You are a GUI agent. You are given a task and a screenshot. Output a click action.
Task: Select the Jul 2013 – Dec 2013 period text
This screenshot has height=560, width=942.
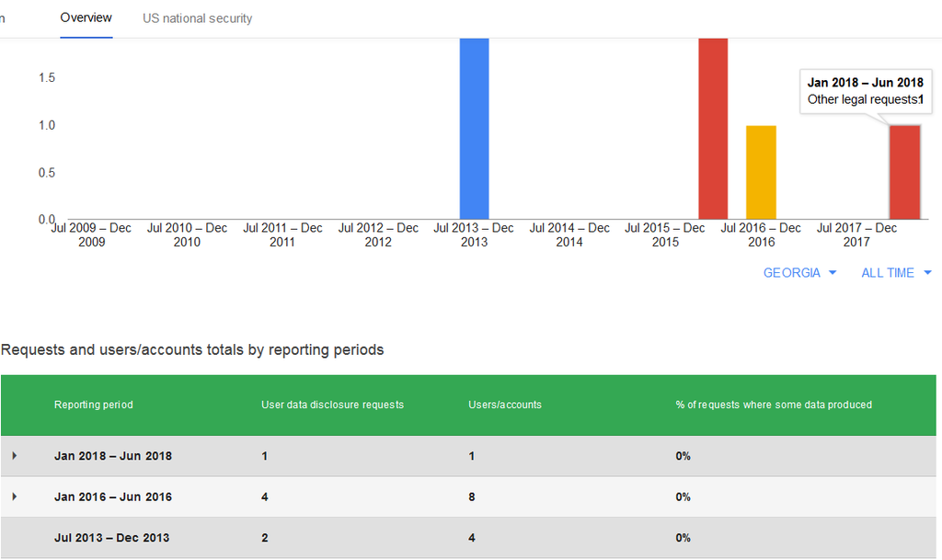coord(111,538)
